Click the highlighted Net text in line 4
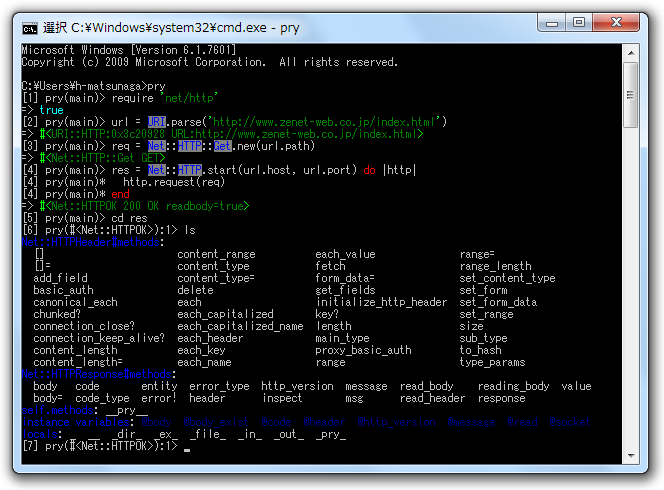Image resolution: width=664 pixels, height=490 pixels. tap(156, 170)
